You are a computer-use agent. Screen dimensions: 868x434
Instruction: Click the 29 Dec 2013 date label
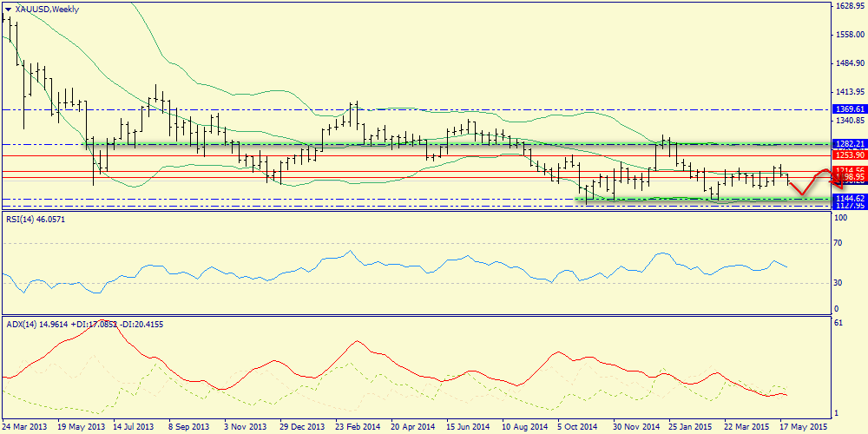tap(302, 427)
